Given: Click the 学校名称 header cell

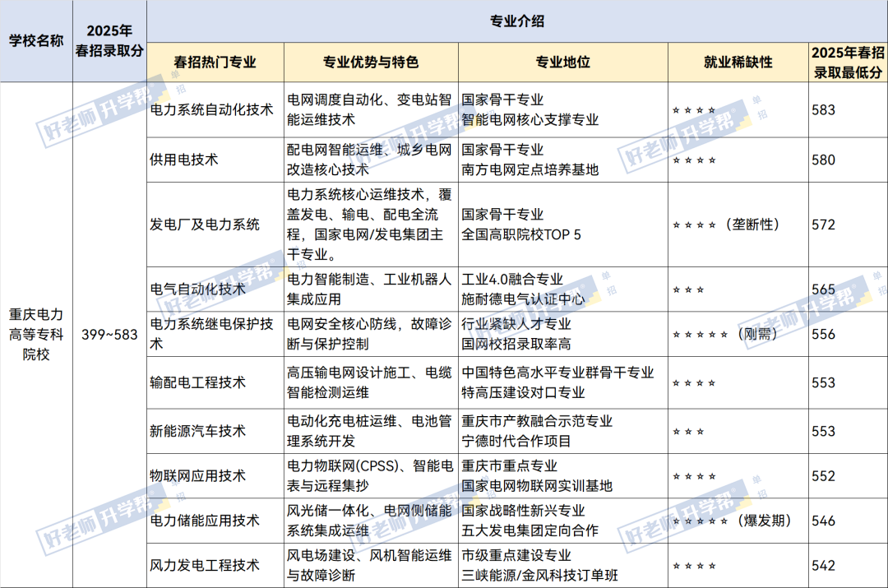Looking at the screenshot, I should coord(36,36).
